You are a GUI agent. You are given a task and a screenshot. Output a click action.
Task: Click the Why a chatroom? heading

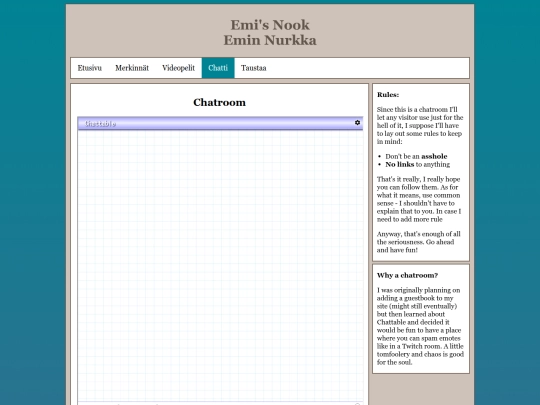coord(407,275)
